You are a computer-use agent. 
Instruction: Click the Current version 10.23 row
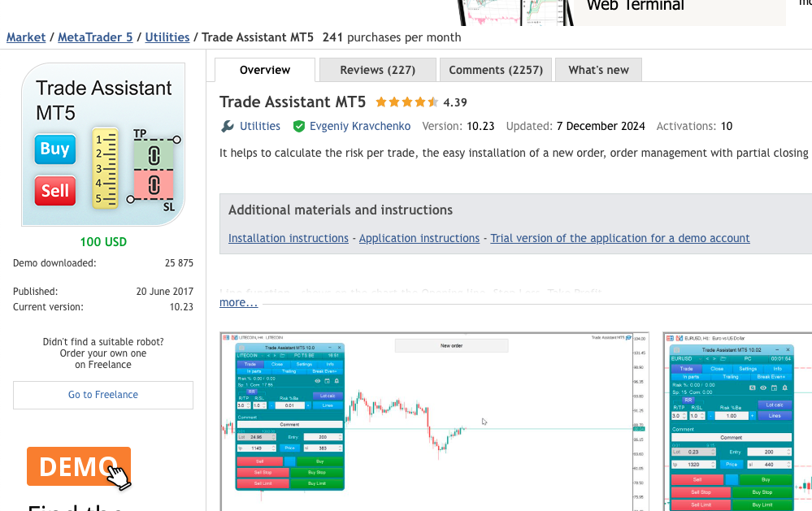[103, 307]
